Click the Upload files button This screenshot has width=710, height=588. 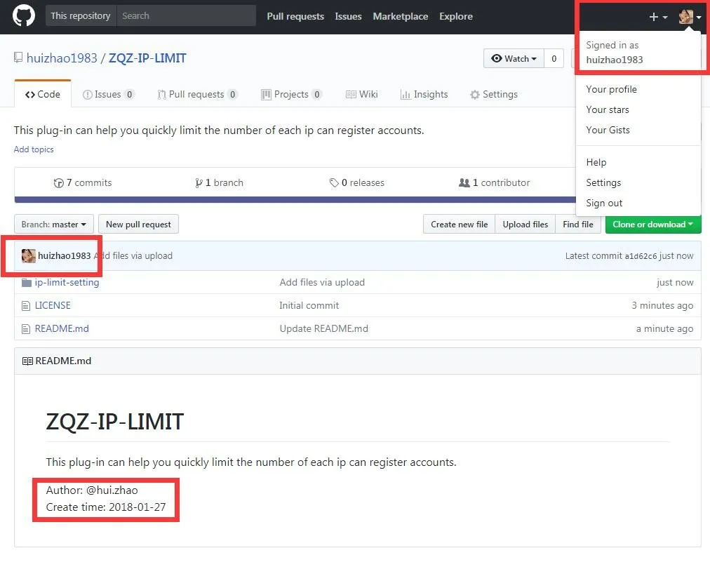pos(525,225)
